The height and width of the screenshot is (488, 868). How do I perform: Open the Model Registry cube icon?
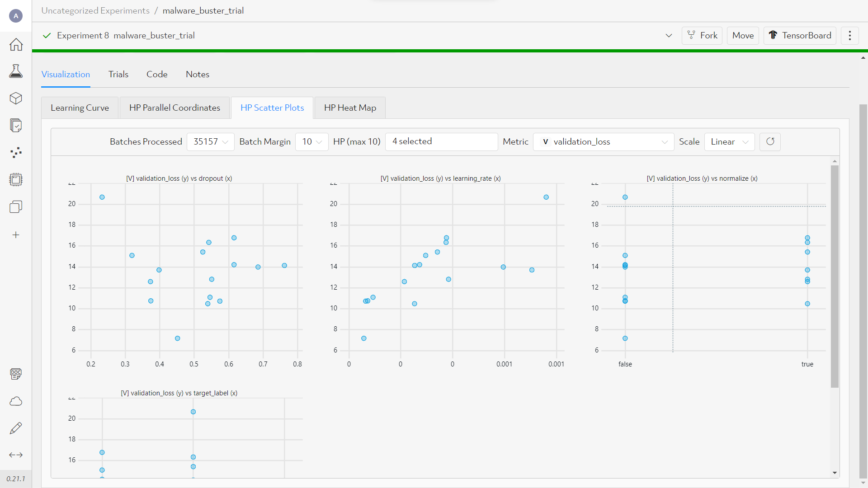pos(16,98)
